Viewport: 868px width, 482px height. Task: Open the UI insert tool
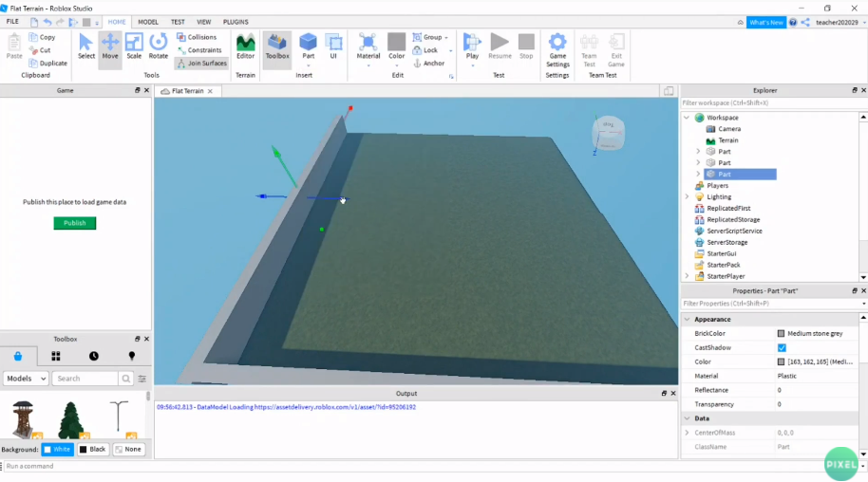point(333,46)
